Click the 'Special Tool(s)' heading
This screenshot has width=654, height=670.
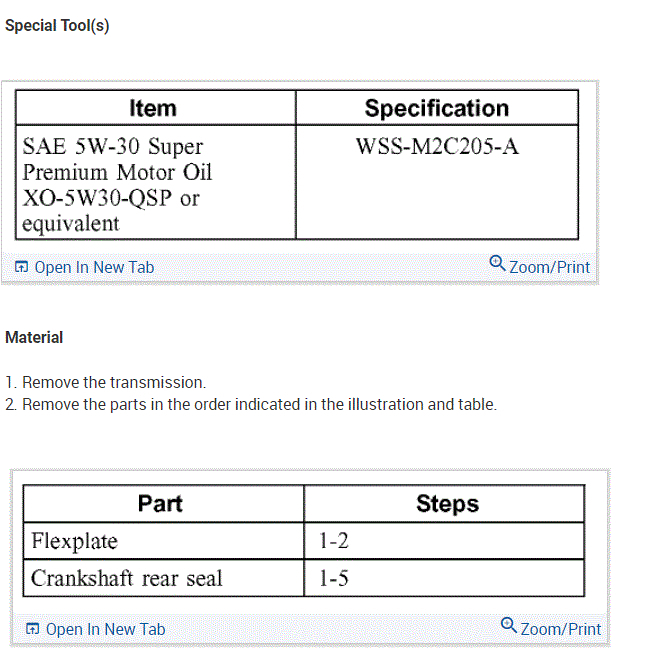(x=57, y=26)
